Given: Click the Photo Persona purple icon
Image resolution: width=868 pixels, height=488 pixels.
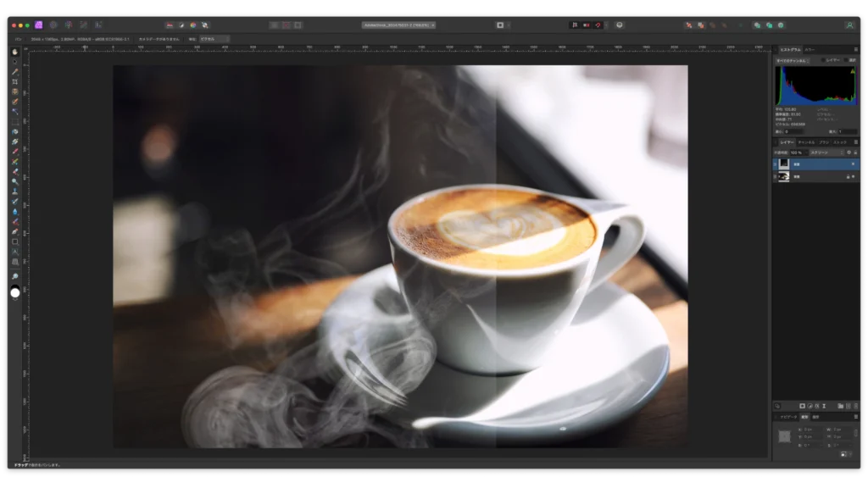Looking at the screenshot, I should [38, 25].
